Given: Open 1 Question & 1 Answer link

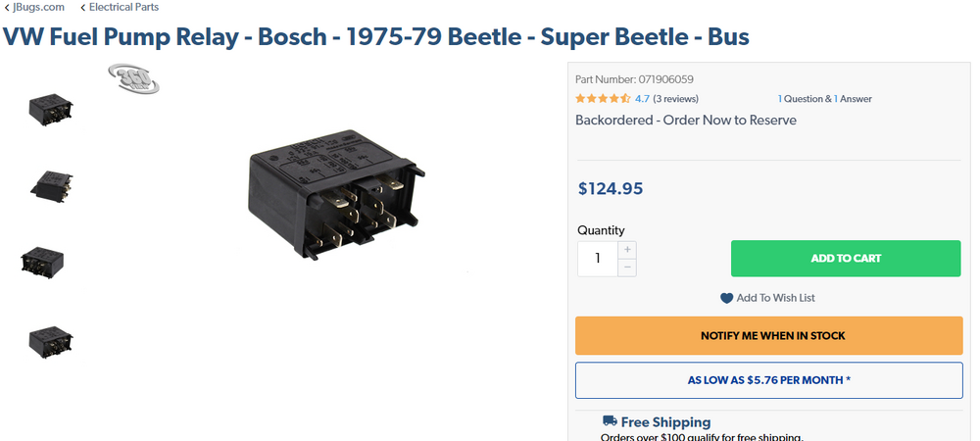Looking at the screenshot, I should point(824,99).
